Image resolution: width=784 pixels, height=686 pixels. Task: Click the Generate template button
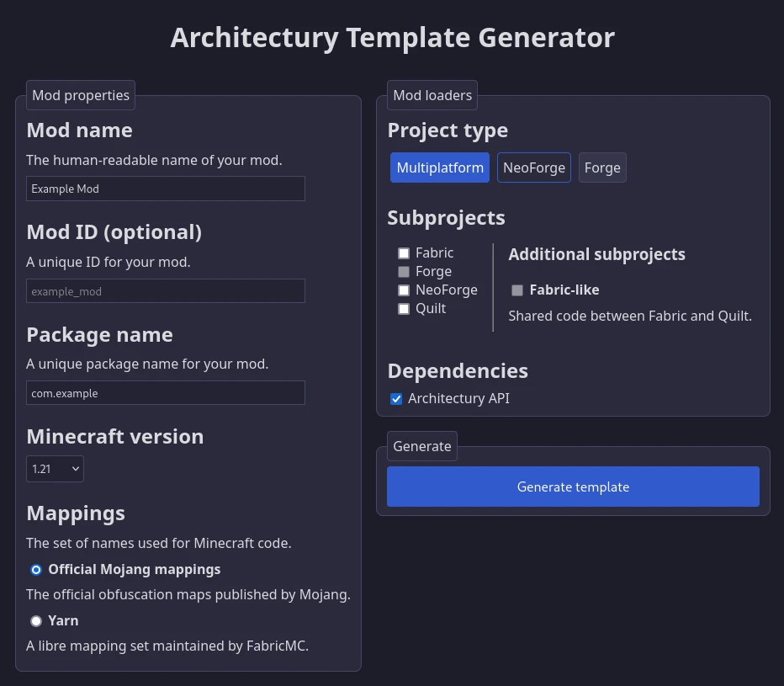pos(573,487)
